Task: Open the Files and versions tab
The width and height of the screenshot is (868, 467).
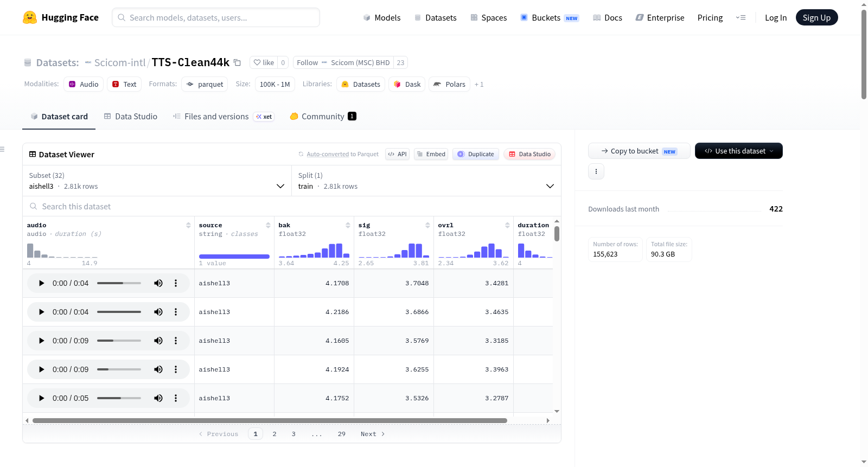Action: [224, 116]
